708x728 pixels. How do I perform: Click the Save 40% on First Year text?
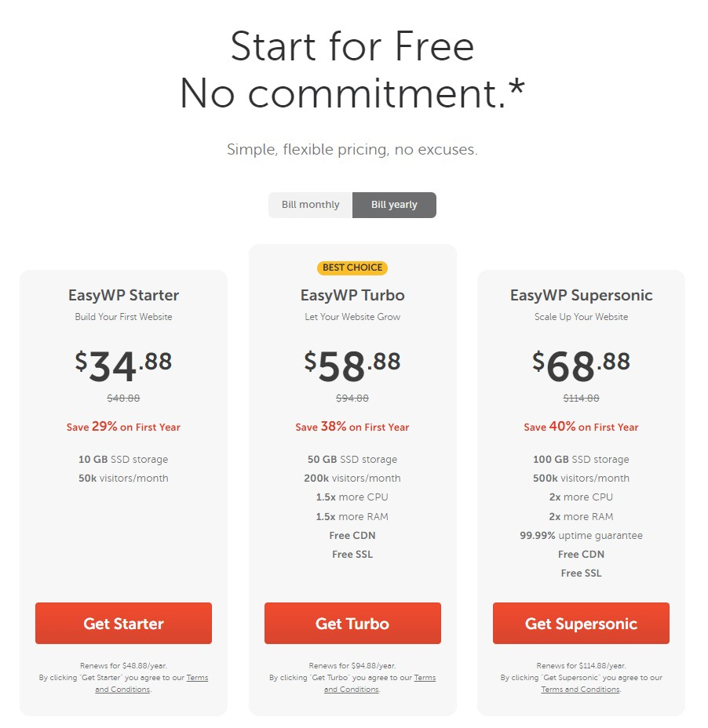pyautogui.click(x=581, y=427)
